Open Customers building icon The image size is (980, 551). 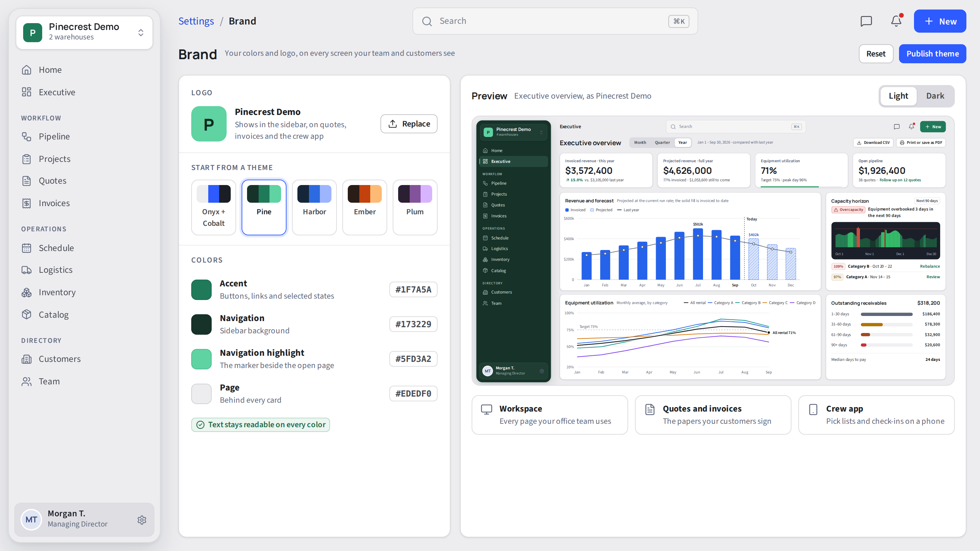pos(26,359)
